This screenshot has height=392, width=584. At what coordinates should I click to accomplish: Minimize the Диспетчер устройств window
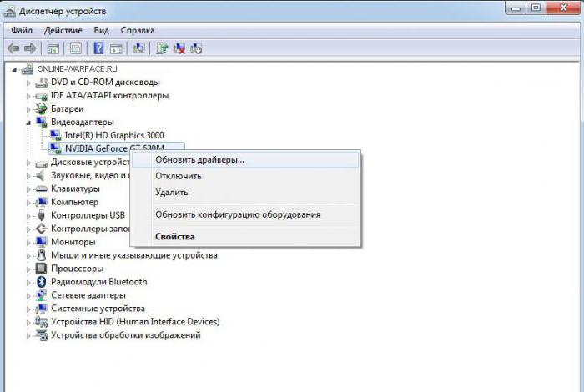(x=516, y=8)
